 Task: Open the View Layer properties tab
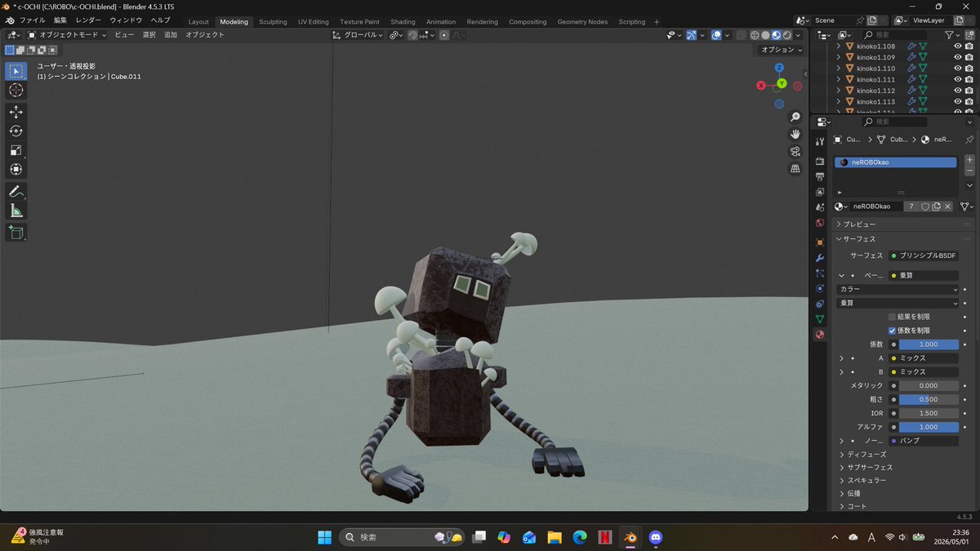click(820, 192)
